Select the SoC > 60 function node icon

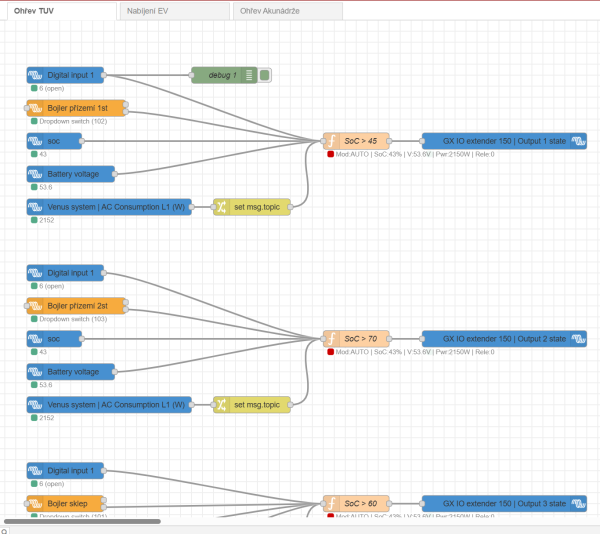(x=331, y=504)
